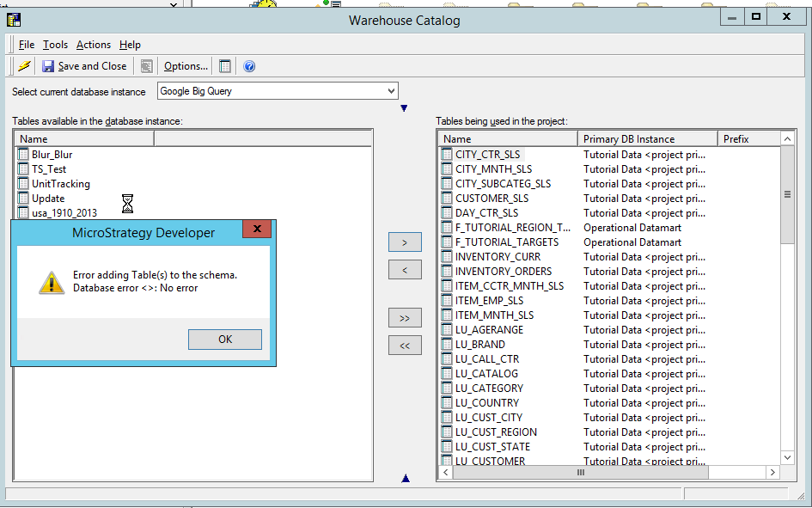Click the table layout icon in toolbar
812x508 pixels.
[225, 66]
